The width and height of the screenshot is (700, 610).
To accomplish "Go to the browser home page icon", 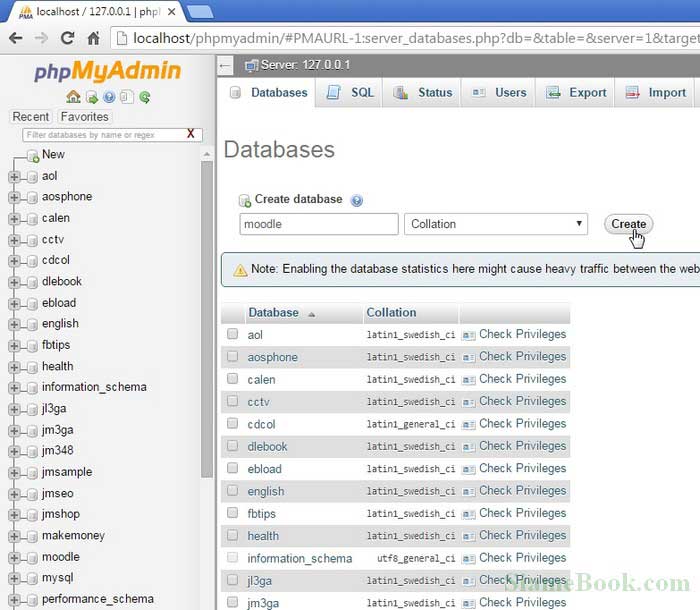I will pos(93,38).
